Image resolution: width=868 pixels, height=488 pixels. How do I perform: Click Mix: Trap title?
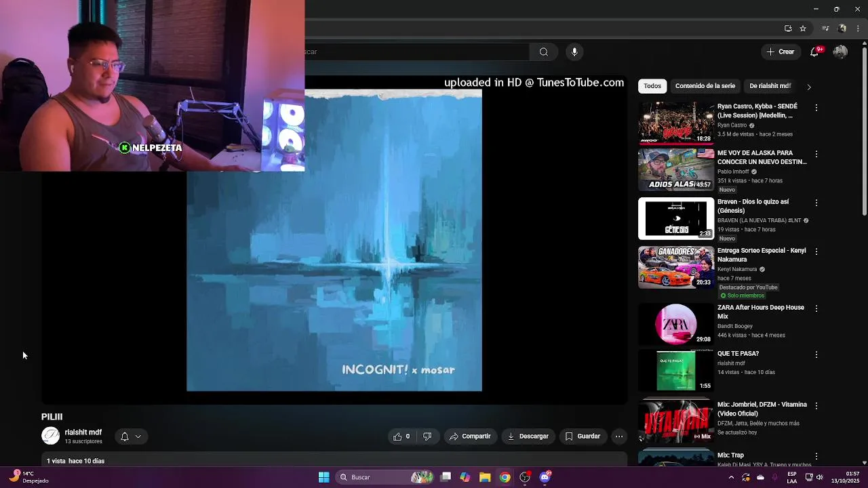[x=730, y=455]
